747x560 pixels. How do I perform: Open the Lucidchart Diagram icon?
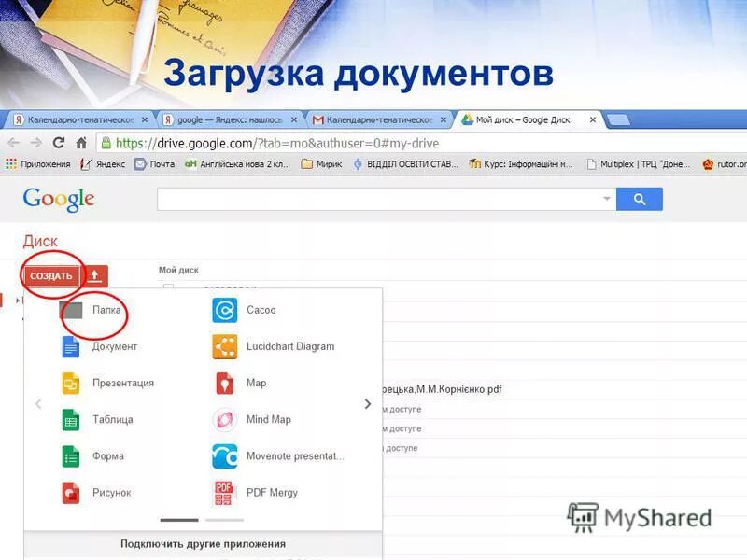pos(224,346)
